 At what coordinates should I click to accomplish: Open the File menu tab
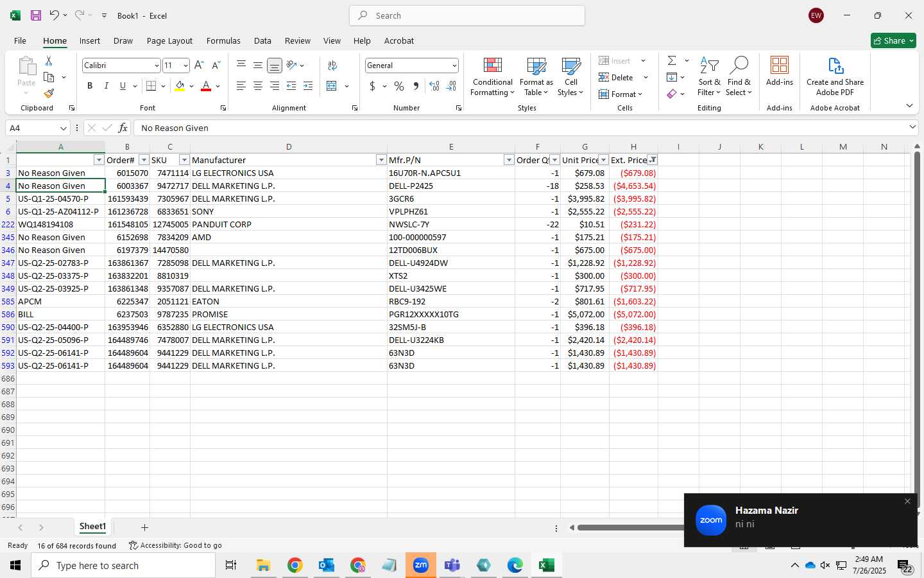tap(20, 40)
